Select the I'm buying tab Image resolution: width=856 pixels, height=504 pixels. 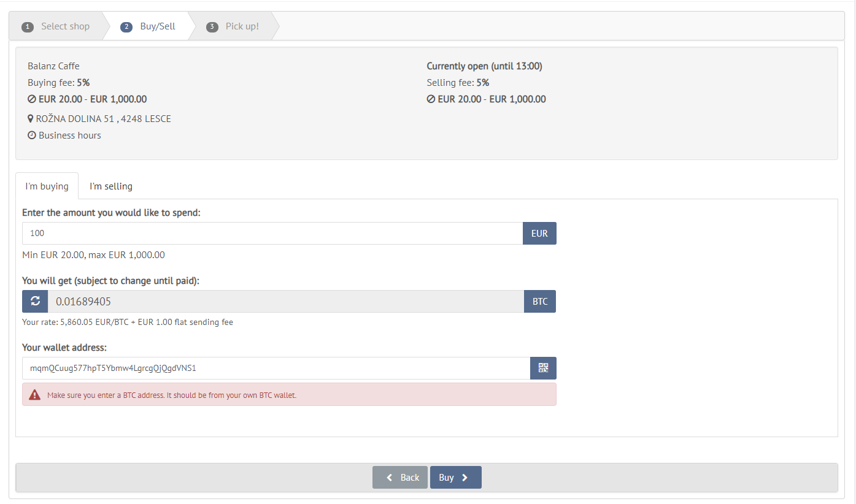coord(47,186)
